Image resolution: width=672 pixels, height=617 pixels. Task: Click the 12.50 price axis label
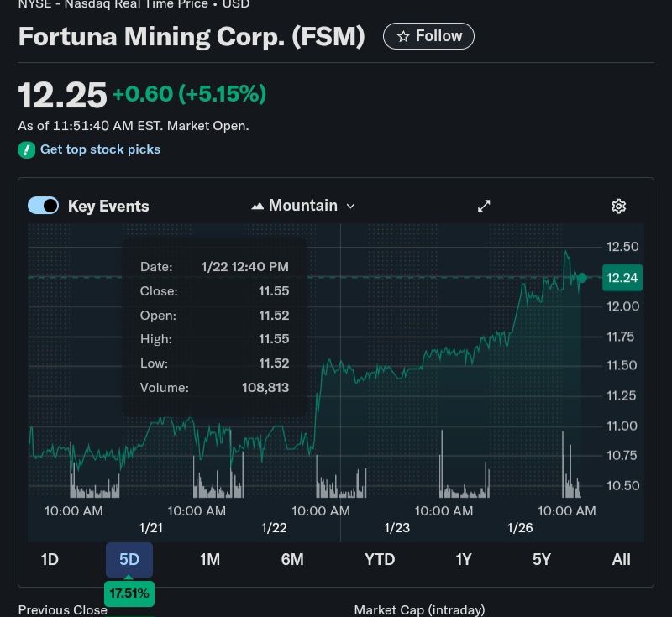(622, 247)
